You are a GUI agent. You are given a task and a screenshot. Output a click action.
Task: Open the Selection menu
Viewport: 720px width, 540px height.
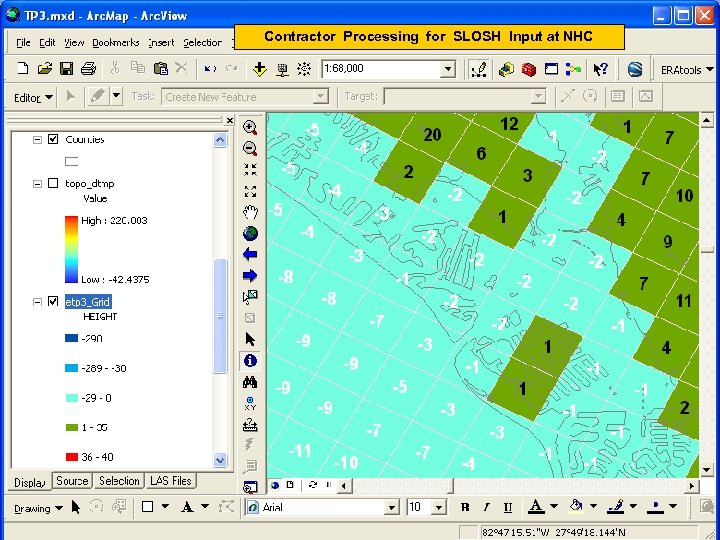click(202, 43)
